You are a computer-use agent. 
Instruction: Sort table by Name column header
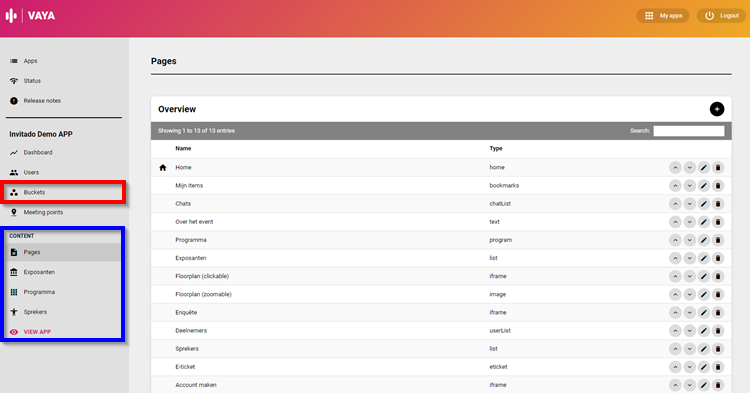pos(183,149)
